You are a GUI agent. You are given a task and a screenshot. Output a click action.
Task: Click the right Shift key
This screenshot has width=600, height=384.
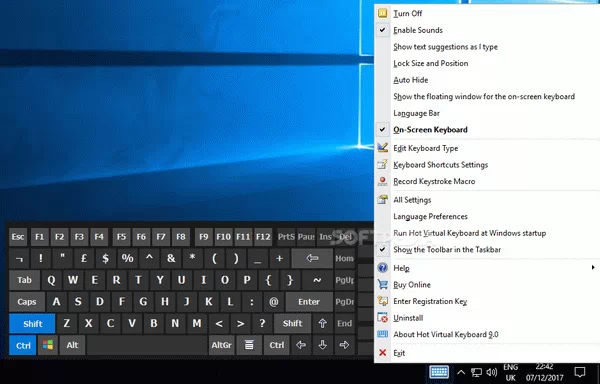pos(293,324)
